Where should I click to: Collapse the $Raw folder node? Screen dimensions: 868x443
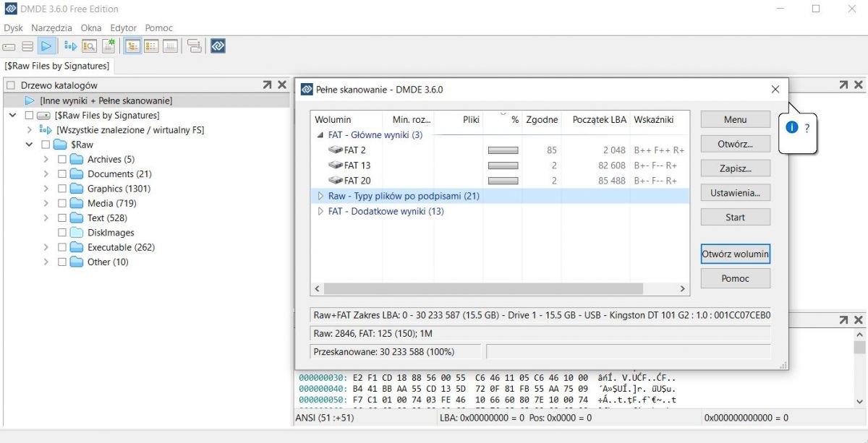pyautogui.click(x=29, y=145)
